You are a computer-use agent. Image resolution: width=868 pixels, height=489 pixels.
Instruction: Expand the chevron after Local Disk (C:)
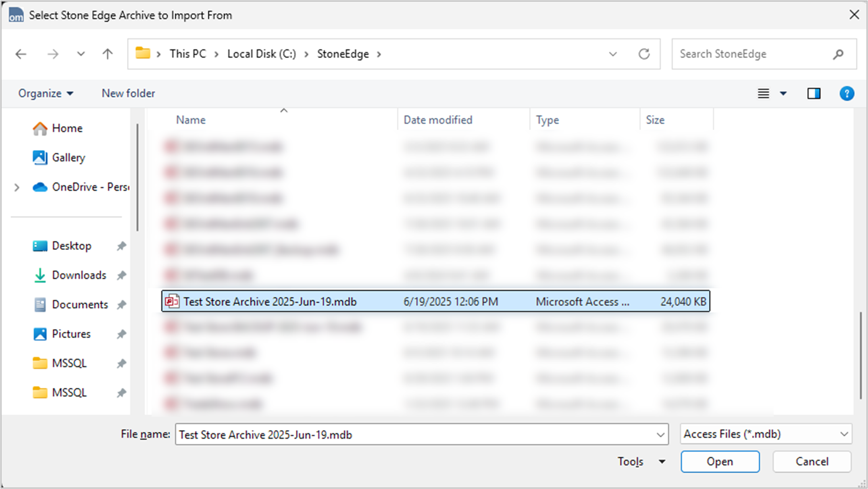(x=306, y=54)
